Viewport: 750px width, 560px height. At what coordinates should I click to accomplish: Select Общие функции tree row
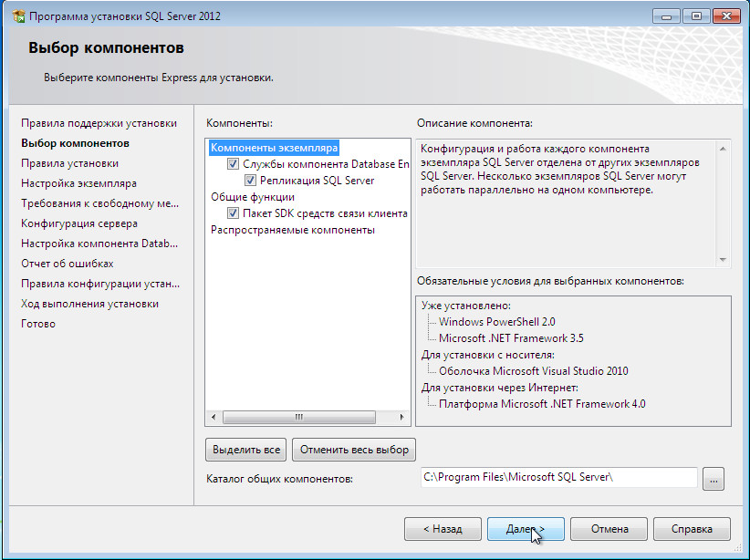coord(253,197)
